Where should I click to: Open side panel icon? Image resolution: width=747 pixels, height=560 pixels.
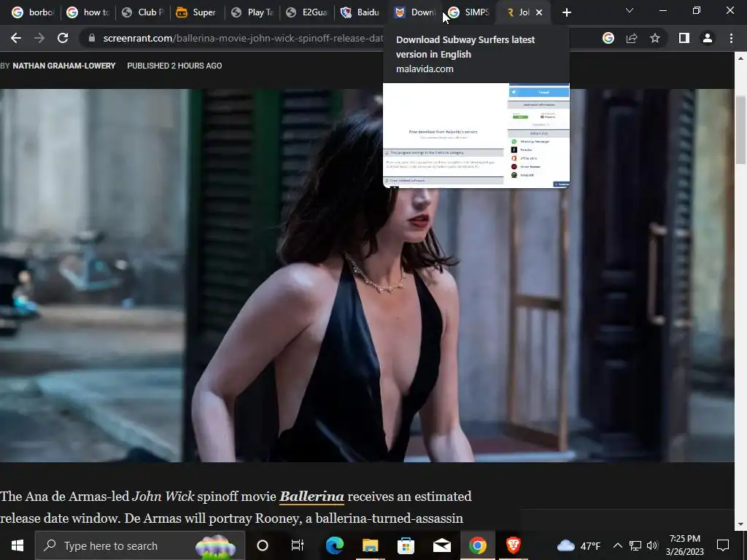pyautogui.click(x=684, y=38)
